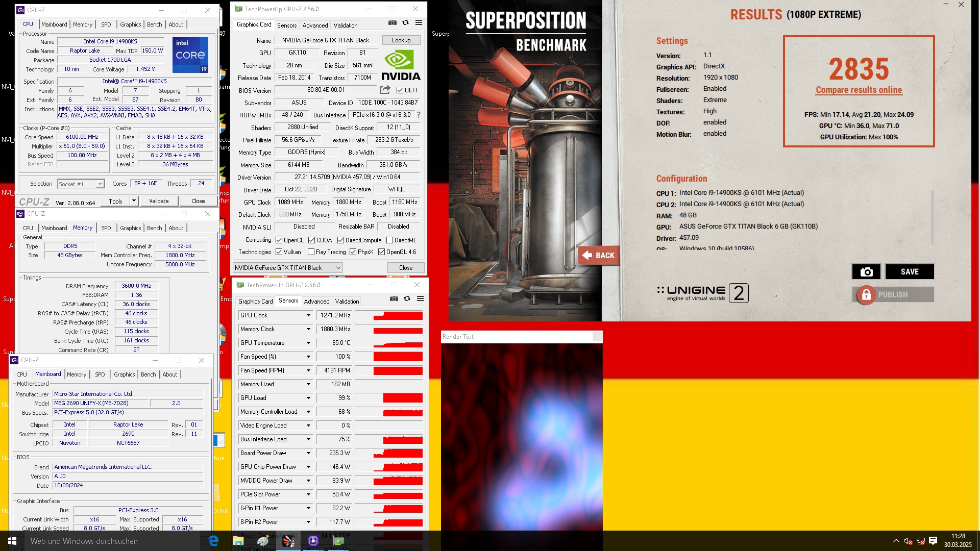
Task: Click Intel Core i9 logo in CPU-Z
Action: 190,55
